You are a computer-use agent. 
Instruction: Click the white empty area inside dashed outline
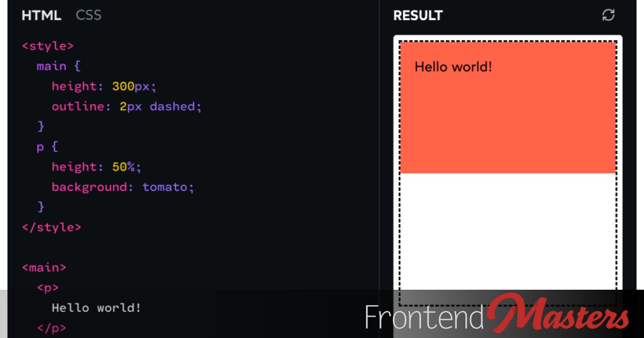coord(508,231)
